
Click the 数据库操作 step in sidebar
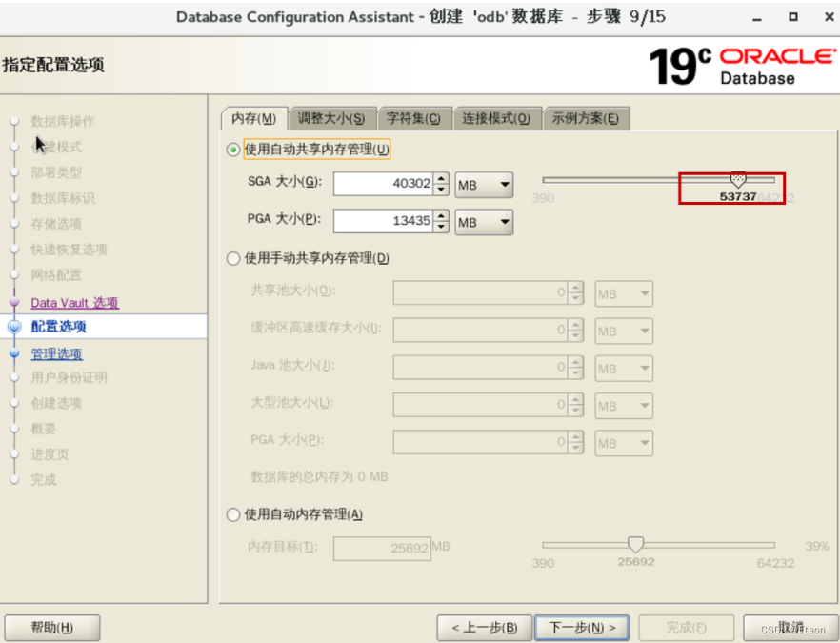point(63,121)
